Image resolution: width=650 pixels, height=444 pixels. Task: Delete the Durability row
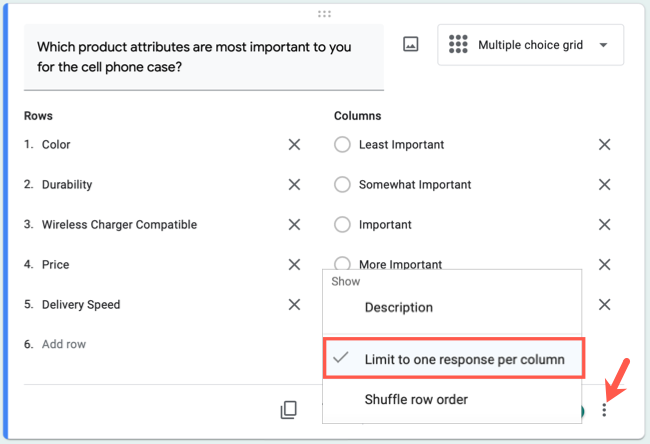pos(294,185)
